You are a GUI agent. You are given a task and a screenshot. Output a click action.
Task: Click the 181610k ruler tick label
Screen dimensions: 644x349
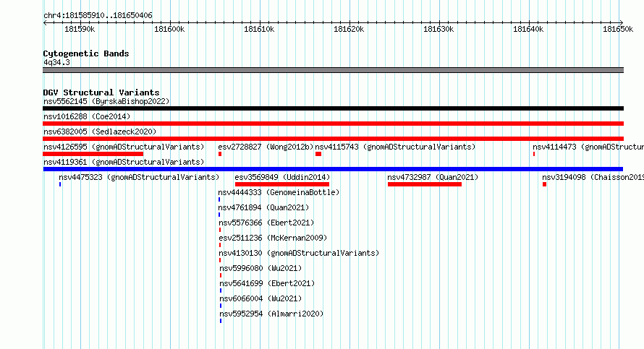[x=259, y=29]
